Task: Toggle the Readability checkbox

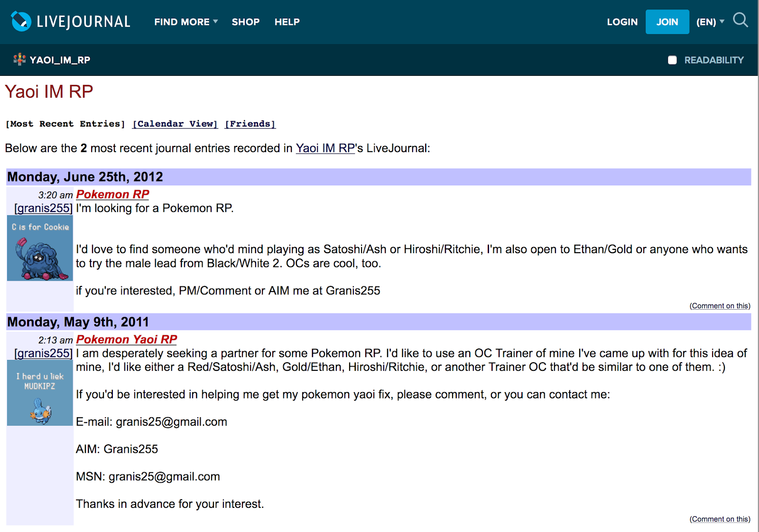Action: click(672, 60)
